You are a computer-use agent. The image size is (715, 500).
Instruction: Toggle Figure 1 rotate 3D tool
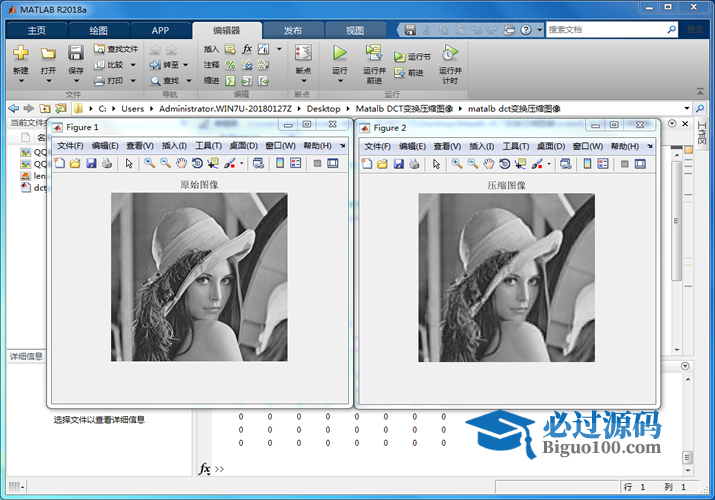point(197,163)
